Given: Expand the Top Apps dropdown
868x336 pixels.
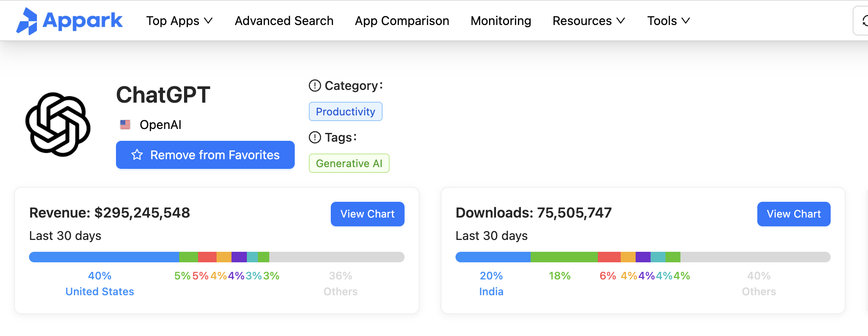Looking at the screenshot, I should pyautogui.click(x=179, y=21).
